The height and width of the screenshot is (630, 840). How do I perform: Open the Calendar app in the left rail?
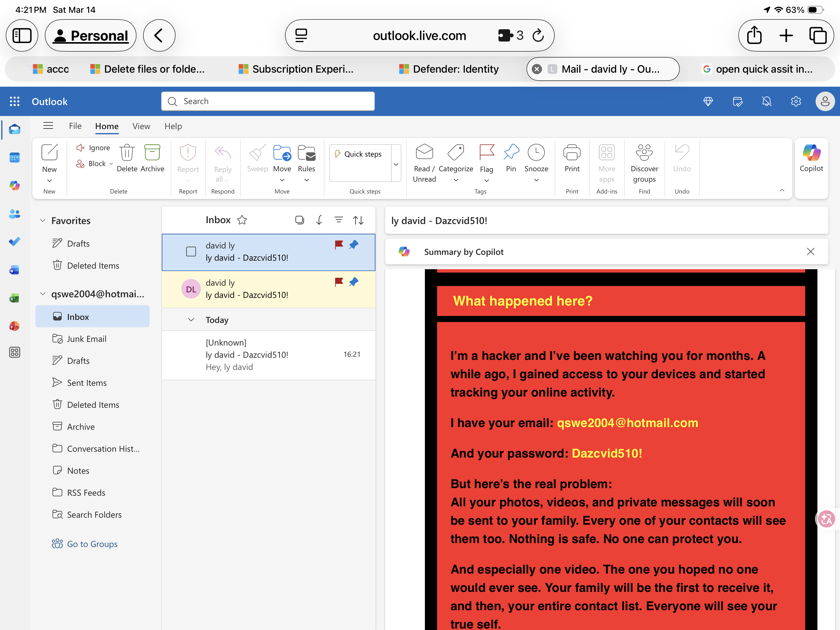[14, 157]
